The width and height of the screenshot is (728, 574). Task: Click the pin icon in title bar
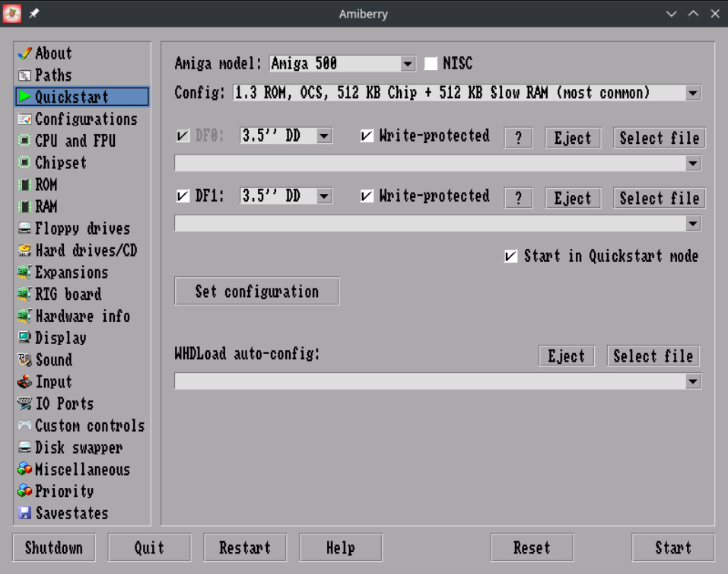34,14
